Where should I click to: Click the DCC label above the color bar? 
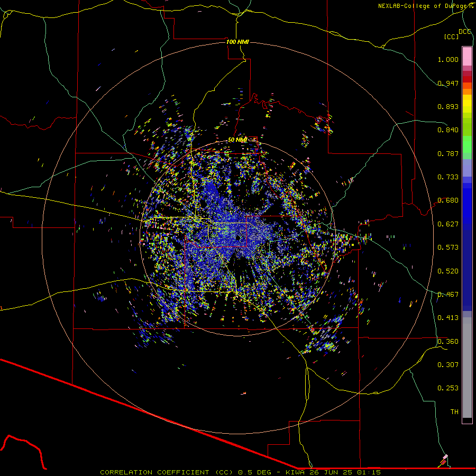465,32
